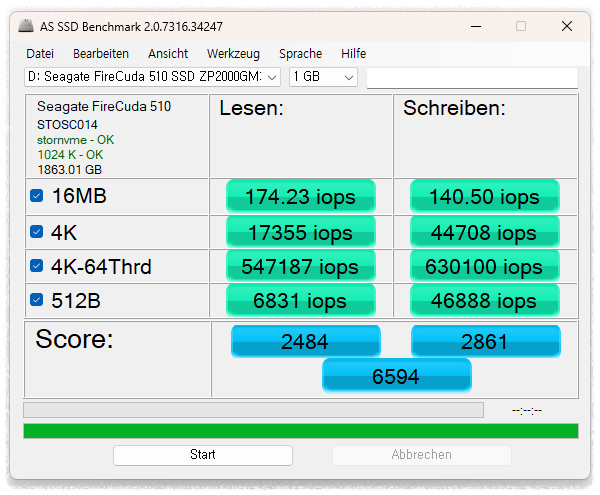The height and width of the screenshot is (495, 600).
Task: Click the 512B read result 6831 iops
Action: 301,300
